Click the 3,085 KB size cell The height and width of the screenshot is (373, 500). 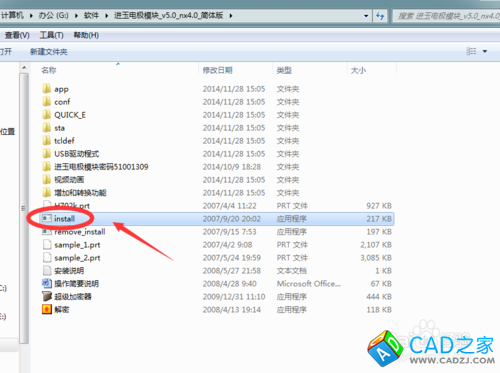pyautogui.click(x=376, y=258)
